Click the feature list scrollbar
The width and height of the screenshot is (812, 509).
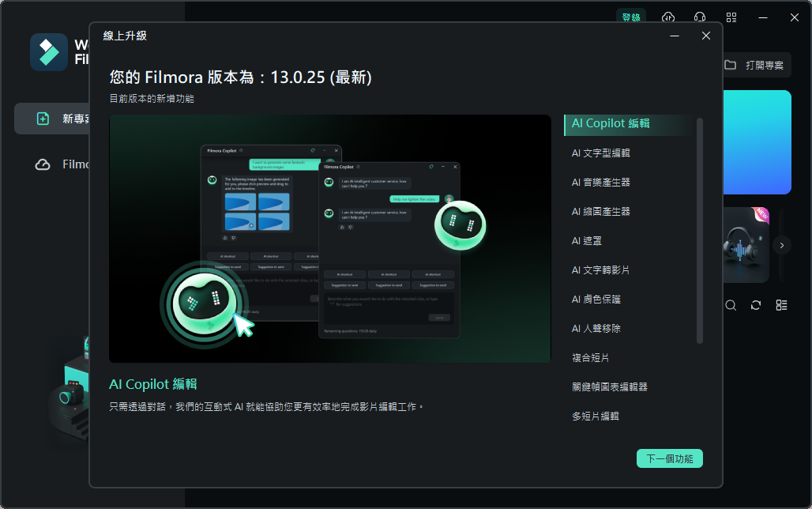[x=700, y=231]
